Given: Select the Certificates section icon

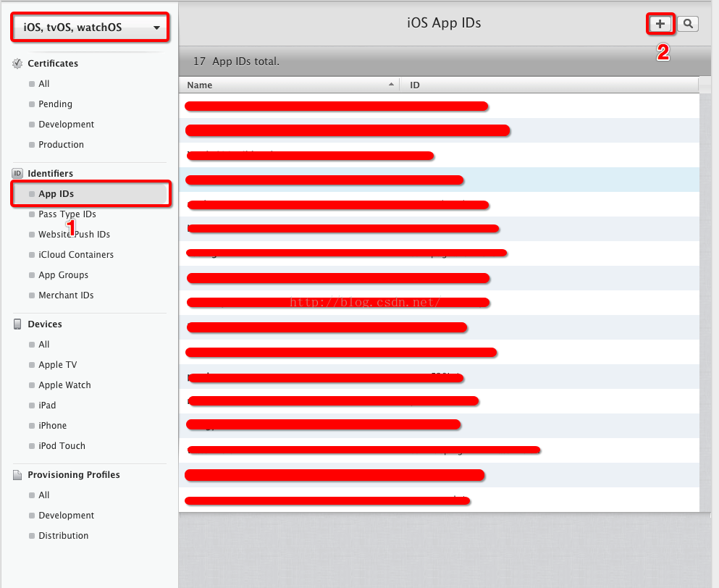Looking at the screenshot, I should pyautogui.click(x=17, y=63).
